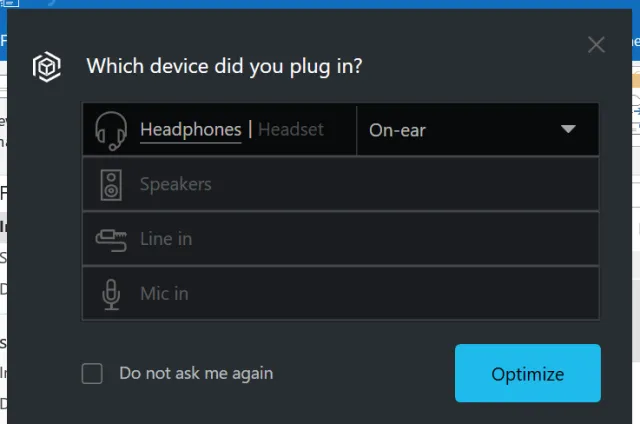Select the Headphones device type

point(190,130)
